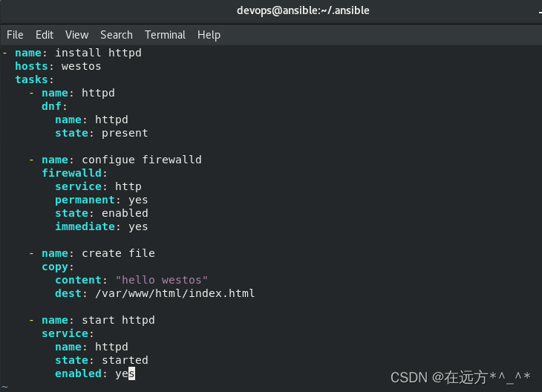The image size is (542, 392).
Task: Click the /var/www/html/index.html path
Action: coord(175,293)
